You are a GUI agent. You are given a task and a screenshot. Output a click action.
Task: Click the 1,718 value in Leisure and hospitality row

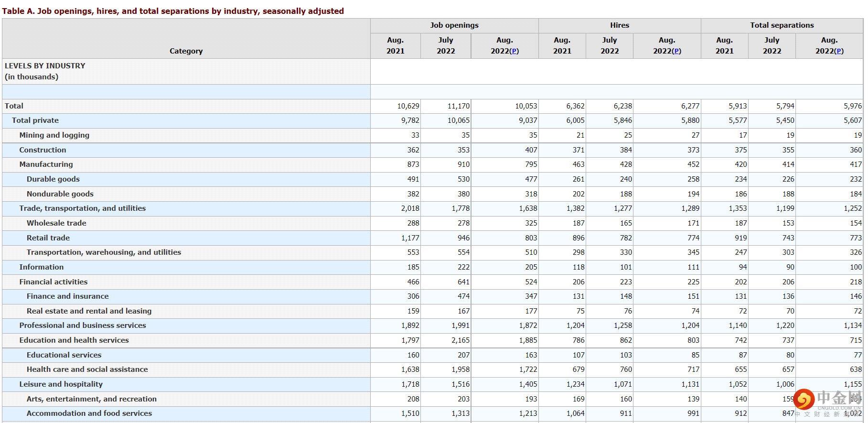tap(410, 384)
